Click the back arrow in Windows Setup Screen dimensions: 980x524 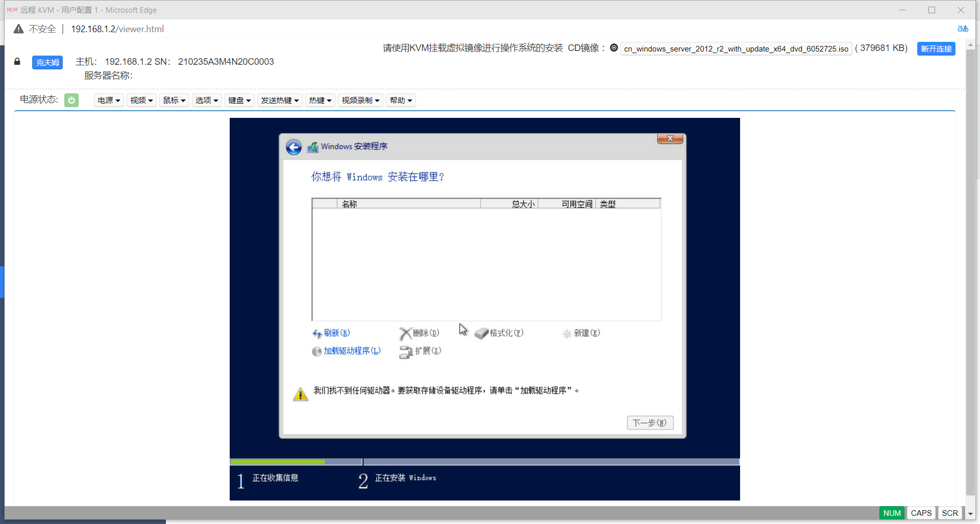pyautogui.click(x=293, y=147)
